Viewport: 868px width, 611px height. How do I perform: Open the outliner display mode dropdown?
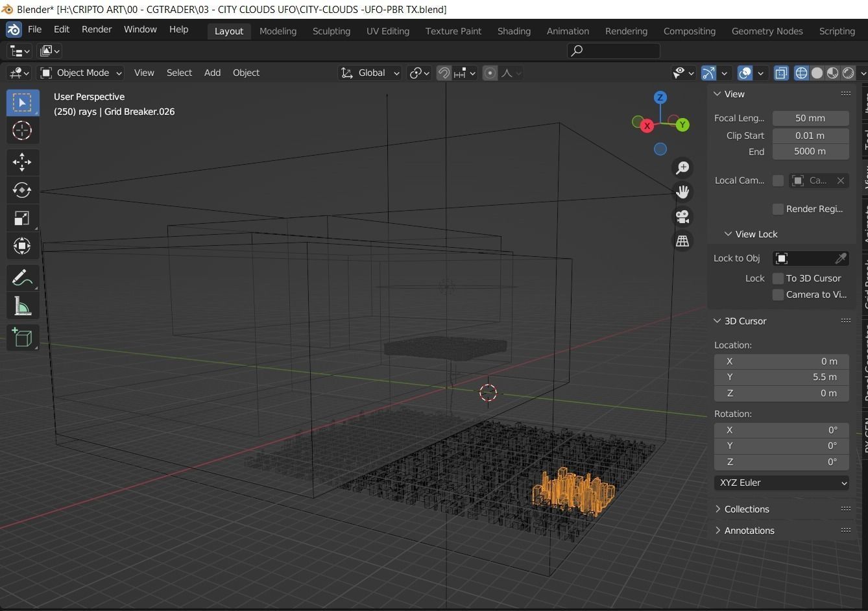click(x=49, y=51)
